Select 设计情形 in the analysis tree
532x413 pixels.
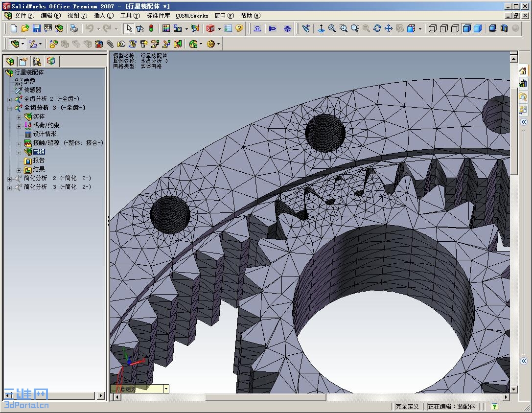(44, 134)
